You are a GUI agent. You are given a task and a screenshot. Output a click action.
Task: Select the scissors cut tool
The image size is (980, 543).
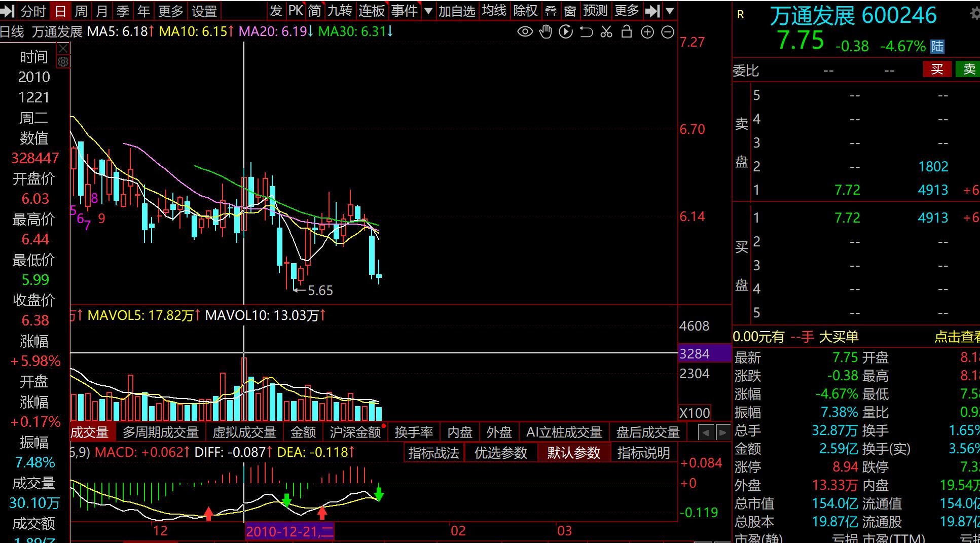(606, 32)
